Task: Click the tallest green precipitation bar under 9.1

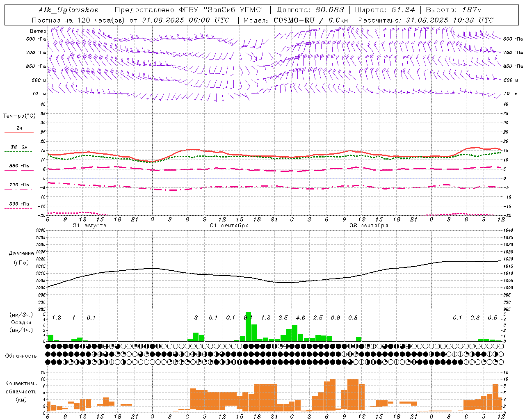Action: (248, 327)
